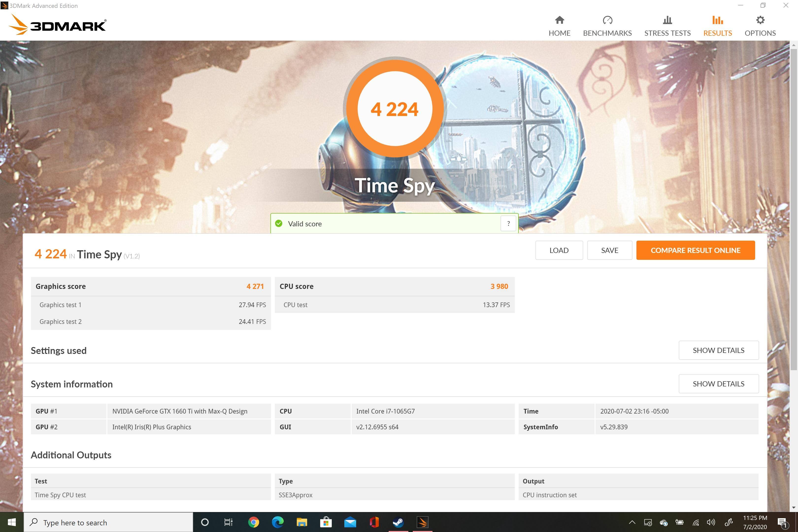798x532 pixels.
Task: Open the volume control in tray
Action: point(711,522)
